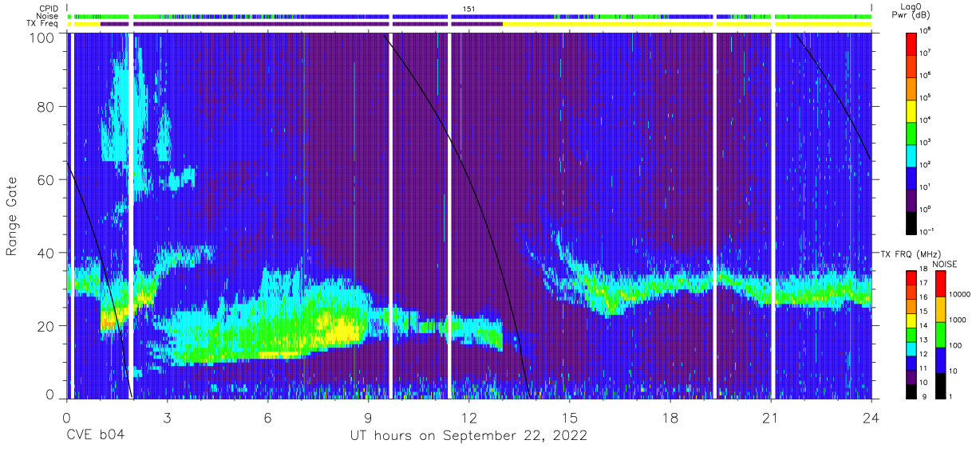Click the CPID value '151'
Viewport: 980px width, 452px height.
(468, 8)
